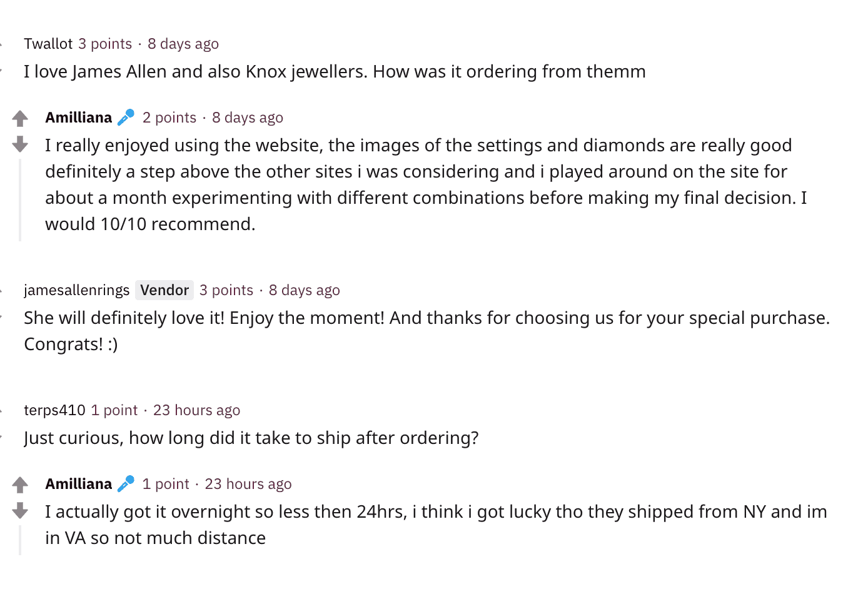Open the jamesallenrings profile
Screen dimensions: 868x589
click(76, 290)
